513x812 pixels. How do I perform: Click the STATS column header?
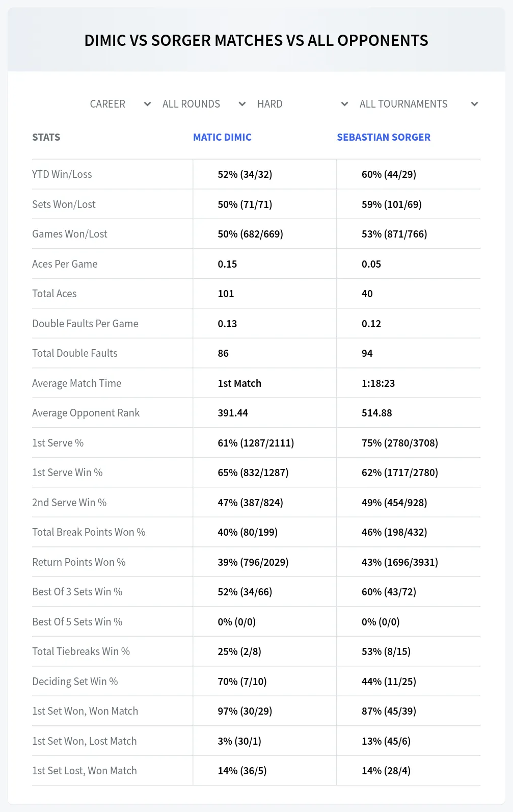46,137
